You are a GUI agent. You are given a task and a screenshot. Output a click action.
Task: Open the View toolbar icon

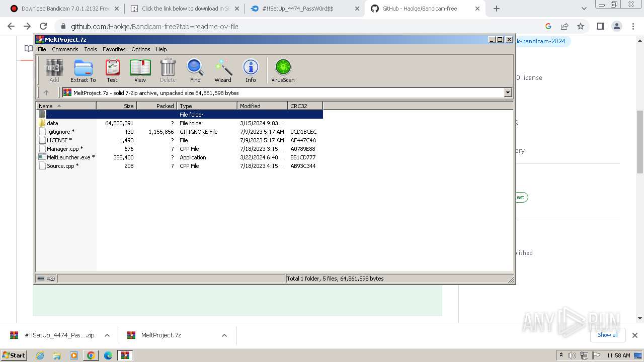pos(140,70)
